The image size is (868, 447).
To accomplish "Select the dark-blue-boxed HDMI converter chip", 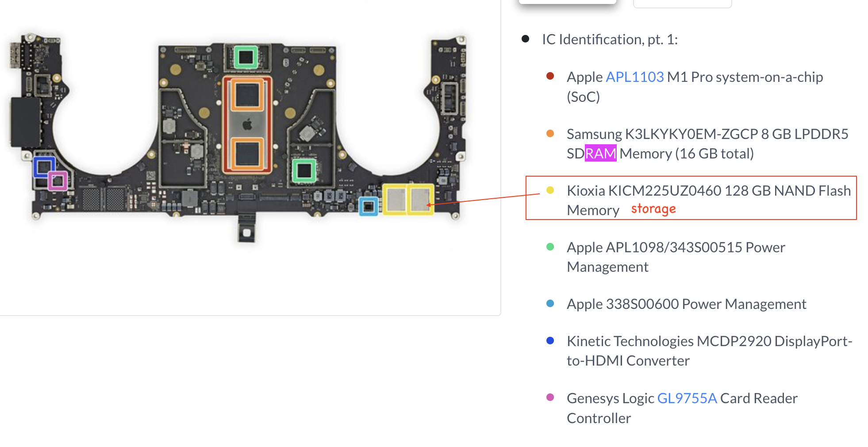I will (43, 166).
